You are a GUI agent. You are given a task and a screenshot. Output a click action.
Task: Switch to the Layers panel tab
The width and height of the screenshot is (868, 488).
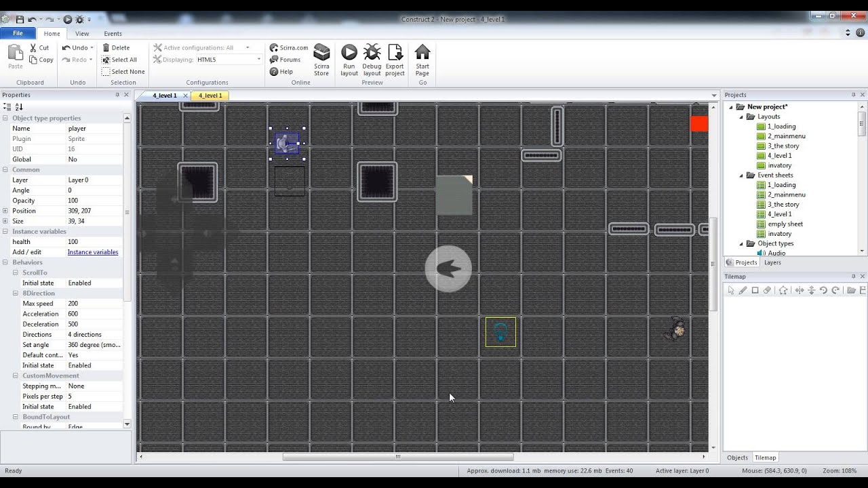772,262
